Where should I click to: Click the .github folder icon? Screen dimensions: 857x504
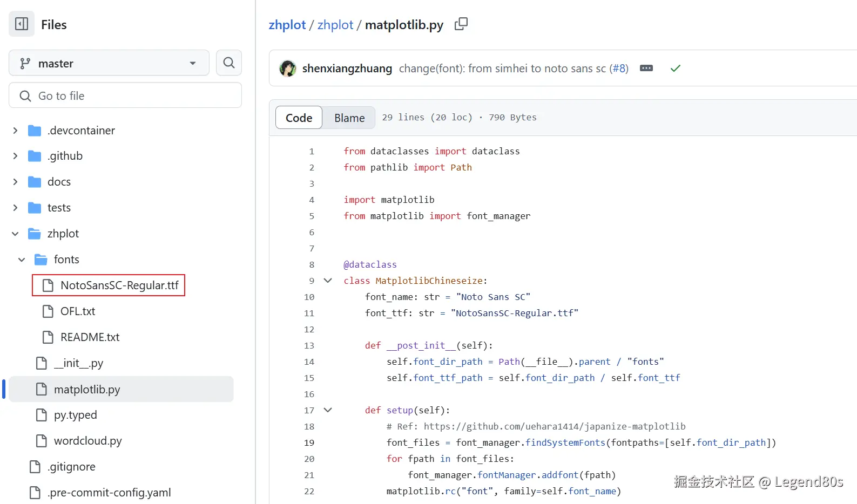point(35,156)
